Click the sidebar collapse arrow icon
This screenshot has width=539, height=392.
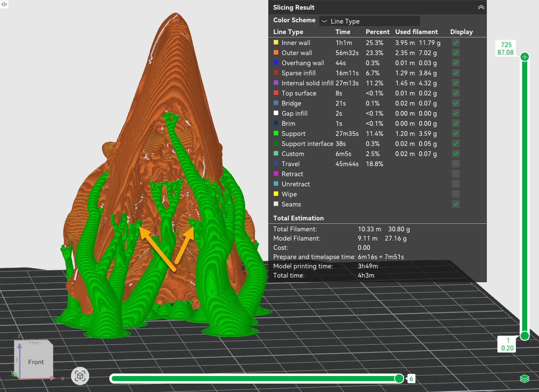coord(4,4)
